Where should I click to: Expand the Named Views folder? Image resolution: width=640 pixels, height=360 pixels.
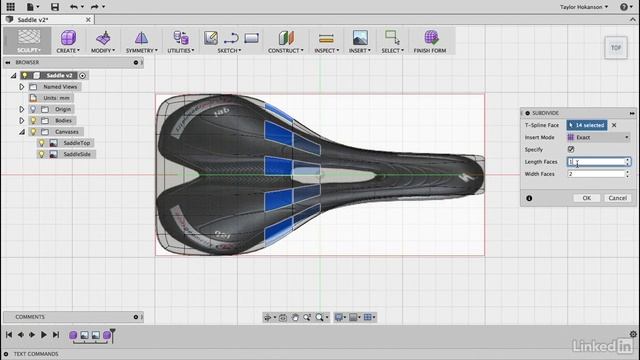click(22, 87)
